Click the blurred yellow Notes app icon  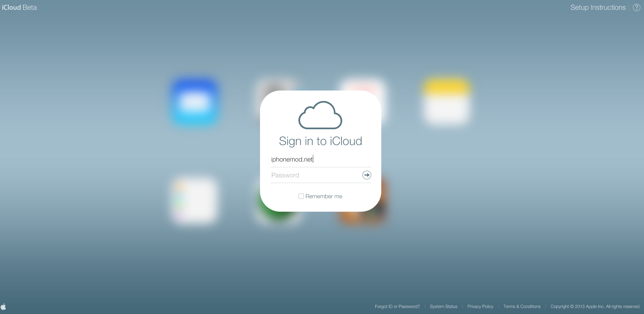[446, 102]
